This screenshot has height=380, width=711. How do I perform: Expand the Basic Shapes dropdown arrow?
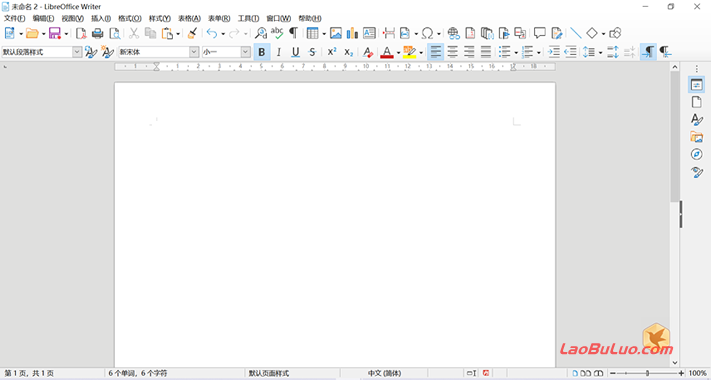tap(604, 34)
